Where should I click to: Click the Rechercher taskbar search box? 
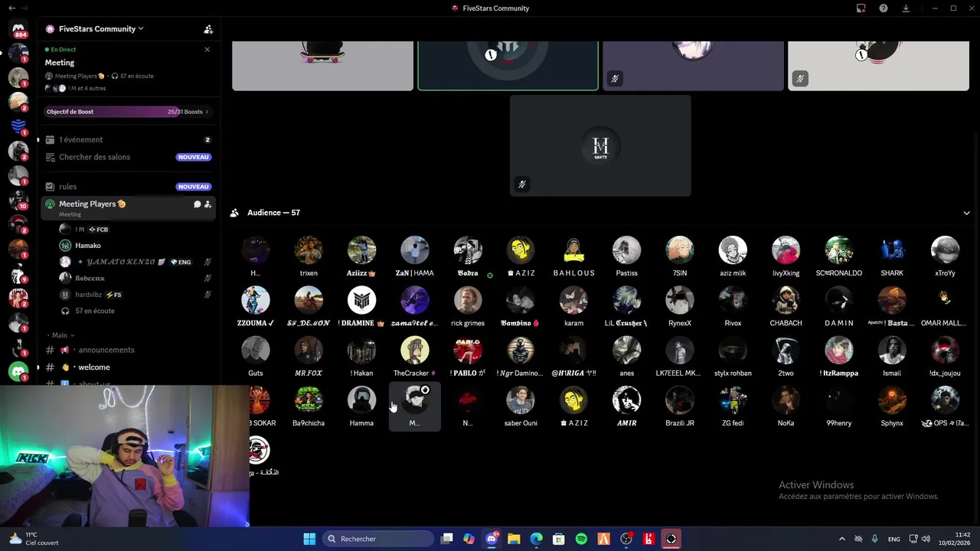coord(378,539)
